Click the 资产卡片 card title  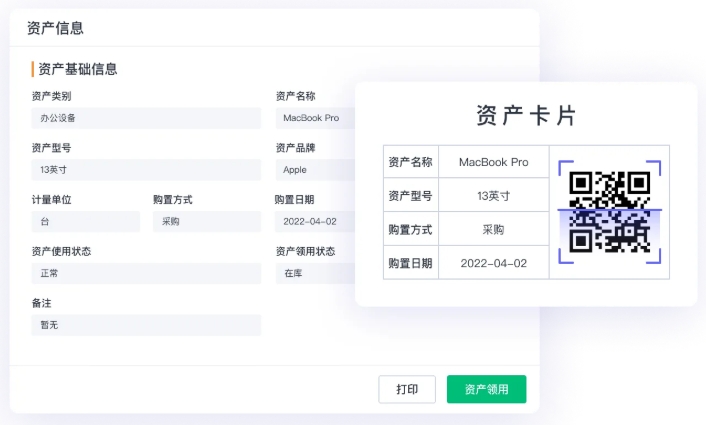click(x=526, y=115)
